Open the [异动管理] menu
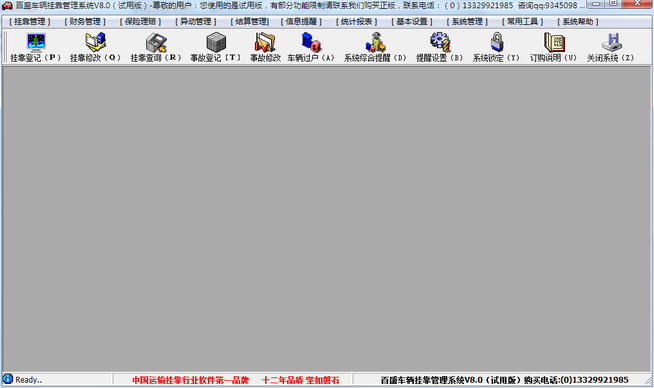This screenshot has width=654, height=388. pyautogui.click(x=195, y=22)
